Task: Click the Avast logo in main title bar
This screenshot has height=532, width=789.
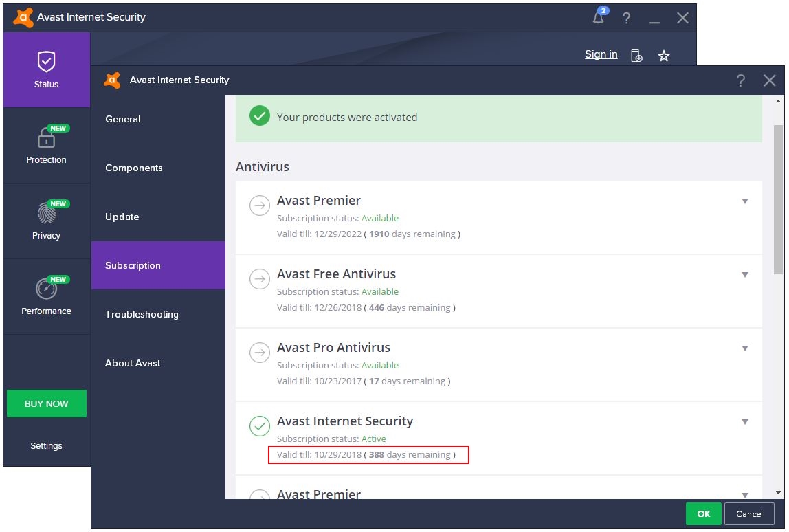Action: click(x=23, y=18)
